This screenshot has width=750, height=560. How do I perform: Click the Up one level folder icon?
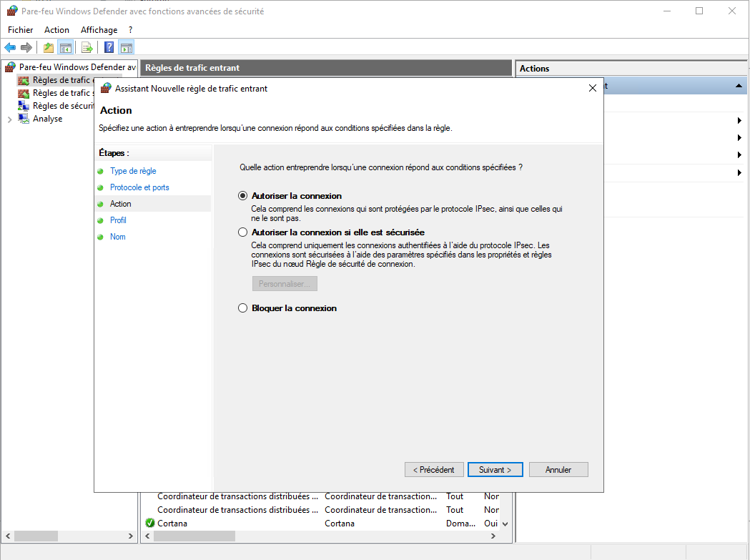(49, 47)
